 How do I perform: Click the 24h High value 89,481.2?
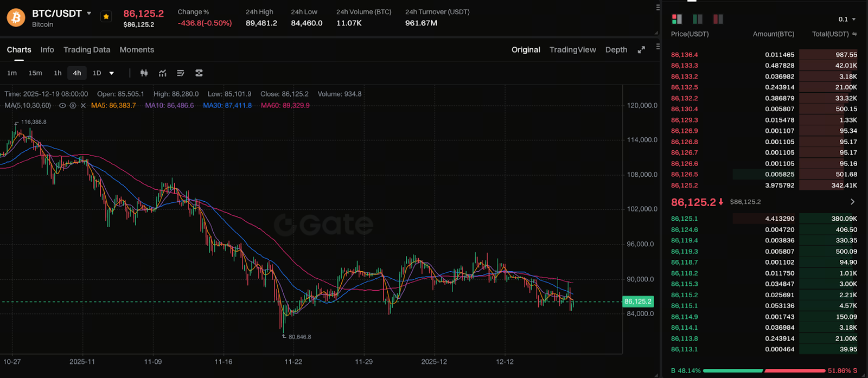point(261,23)
